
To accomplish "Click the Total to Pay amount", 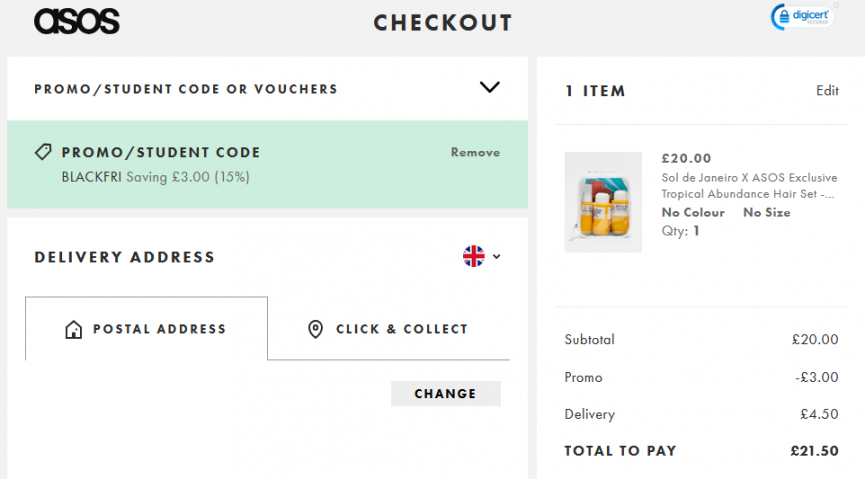I will pyautogui.click(x=814, y=451).
